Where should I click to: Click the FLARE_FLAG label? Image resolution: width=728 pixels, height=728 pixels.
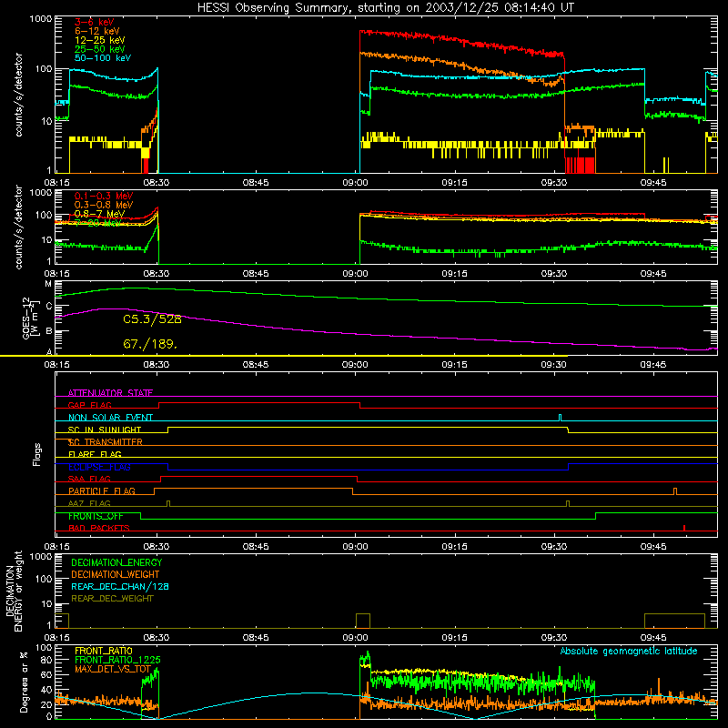[95, 454]
